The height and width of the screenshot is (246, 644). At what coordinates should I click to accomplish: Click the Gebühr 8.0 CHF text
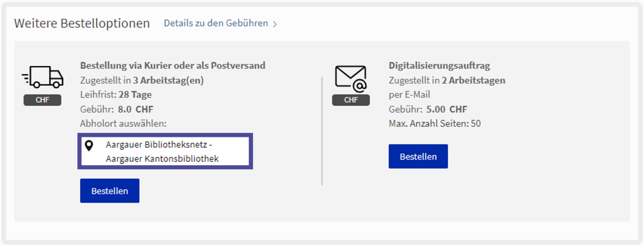coord(116,109)
